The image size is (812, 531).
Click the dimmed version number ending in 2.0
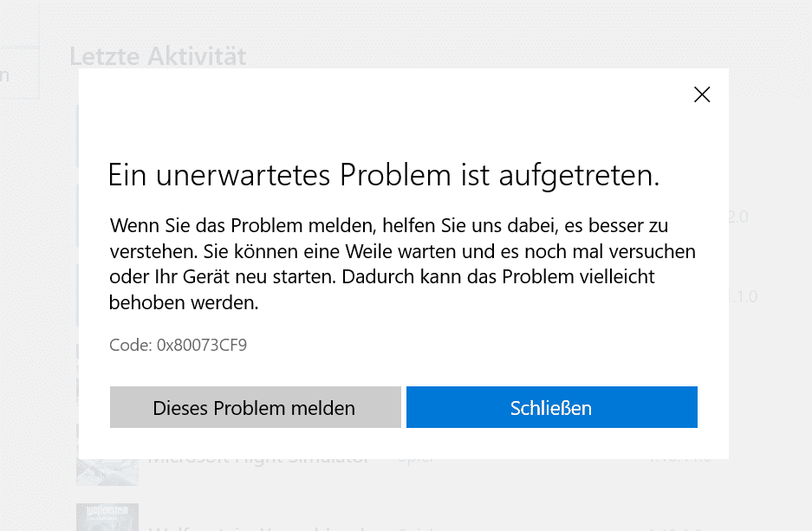pos(738,217)
